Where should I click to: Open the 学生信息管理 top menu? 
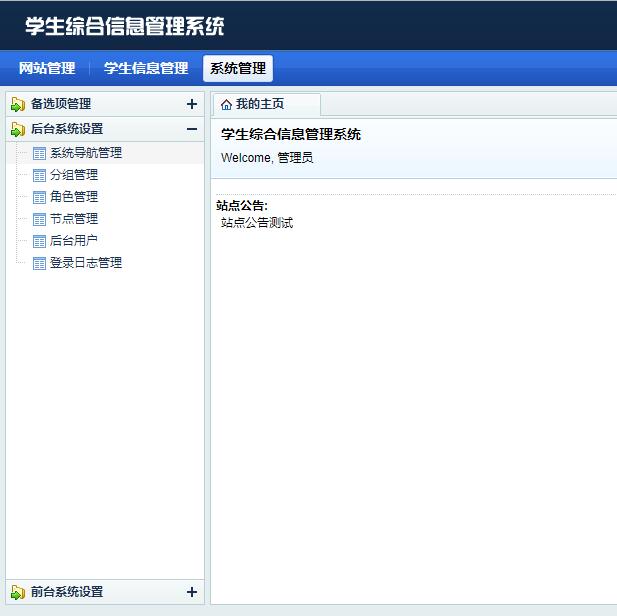[146, 68]
